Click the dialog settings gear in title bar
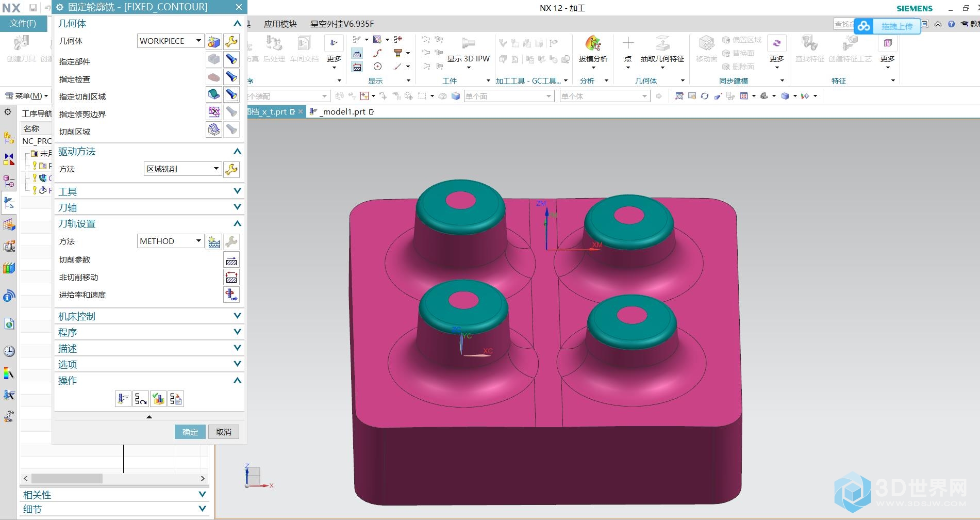 click(x=60, y=7)
